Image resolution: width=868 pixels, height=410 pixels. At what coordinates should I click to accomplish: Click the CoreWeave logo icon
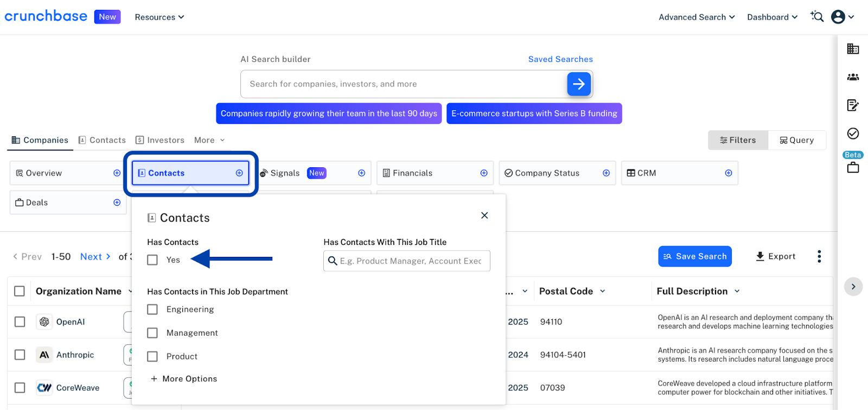[x=44, y=388]
